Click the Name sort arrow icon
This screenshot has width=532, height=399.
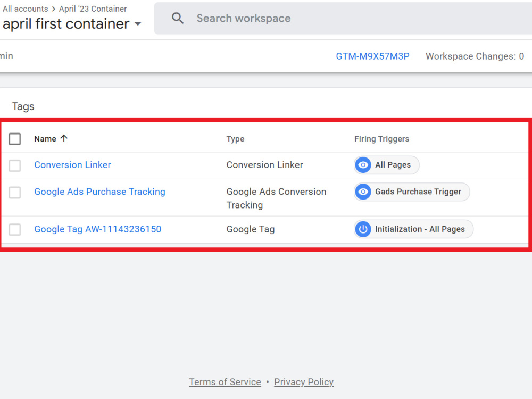coord(64,138)
